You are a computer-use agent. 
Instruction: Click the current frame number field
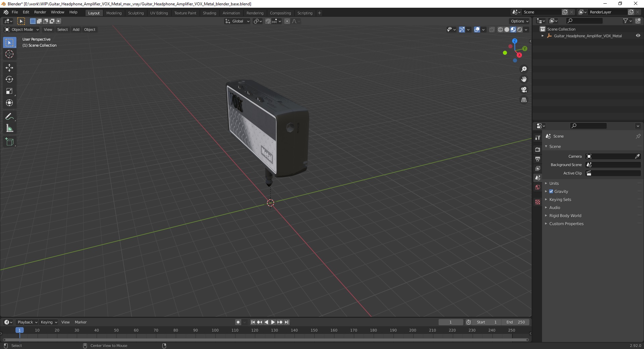[x=450, y=322]
